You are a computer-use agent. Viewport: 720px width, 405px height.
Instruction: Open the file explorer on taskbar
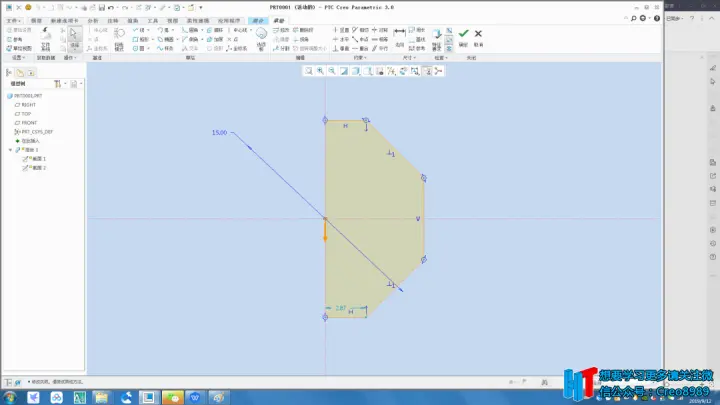click(101, 397)
